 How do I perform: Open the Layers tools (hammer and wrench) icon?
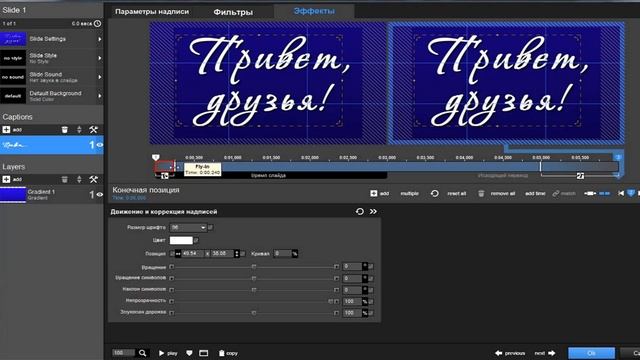[x=93, y=179]
